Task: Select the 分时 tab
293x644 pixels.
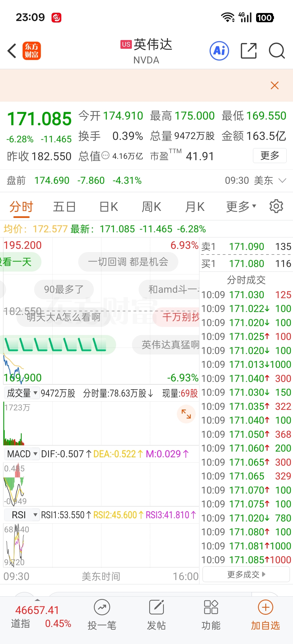Action: [21, 207]
